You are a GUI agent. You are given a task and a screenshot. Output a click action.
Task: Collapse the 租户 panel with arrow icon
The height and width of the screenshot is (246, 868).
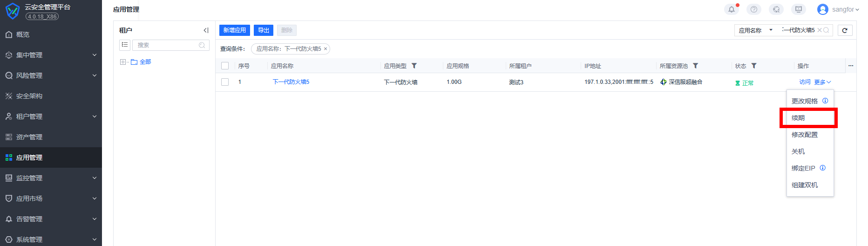click(206, 30)
